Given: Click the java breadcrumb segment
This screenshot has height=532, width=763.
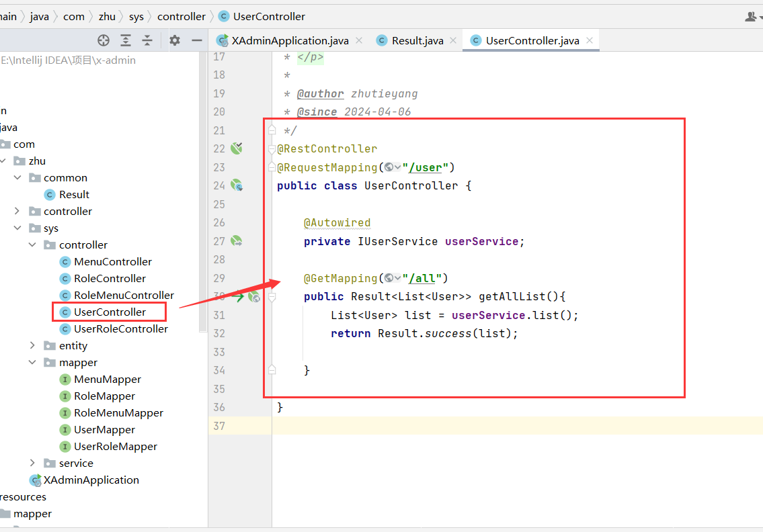Looking at the screenshot, I should click(x=40, y=17).
